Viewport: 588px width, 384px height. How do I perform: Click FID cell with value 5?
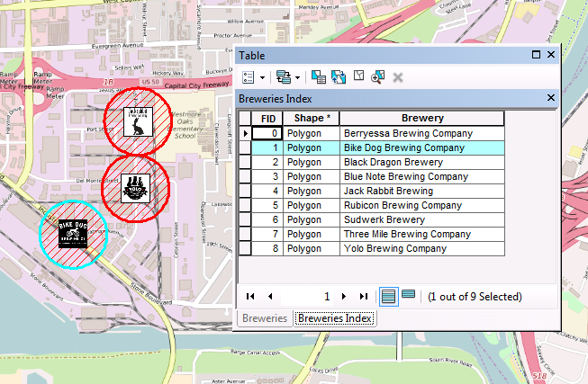pyautogui.click(x=267, y=205)
